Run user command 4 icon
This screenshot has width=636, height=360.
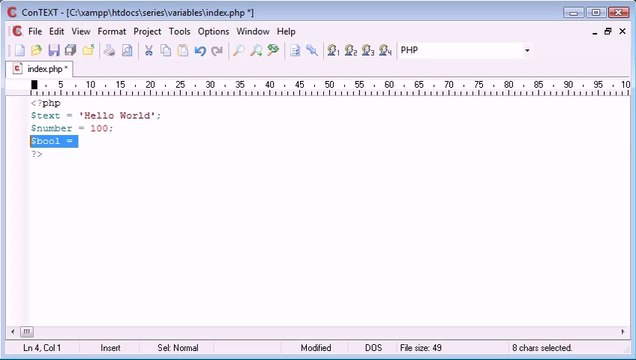pos(385,50)
